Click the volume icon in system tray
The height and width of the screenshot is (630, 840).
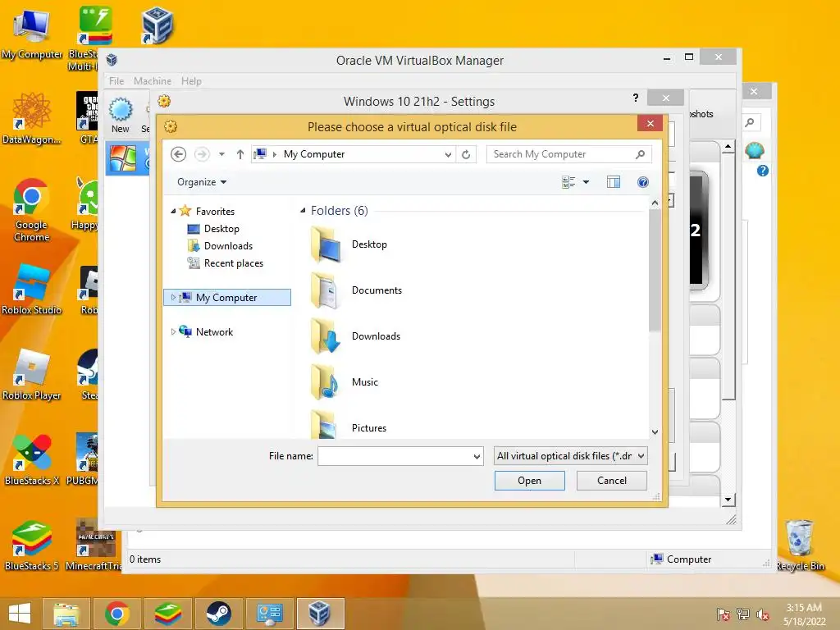[763, 614]
